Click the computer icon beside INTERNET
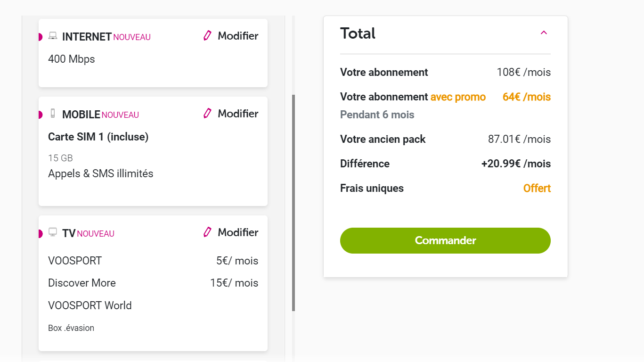 click(x=52, y=35)
